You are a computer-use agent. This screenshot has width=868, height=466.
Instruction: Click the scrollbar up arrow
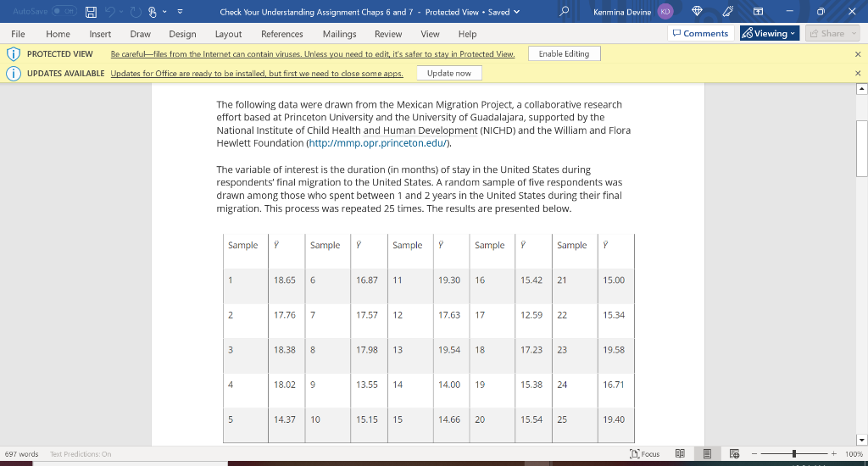[x=861, y=89]
